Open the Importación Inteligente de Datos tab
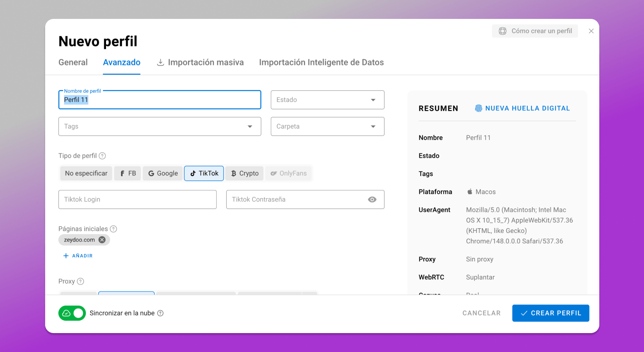This screenshot has height=352, width=644. click(322, 62)
